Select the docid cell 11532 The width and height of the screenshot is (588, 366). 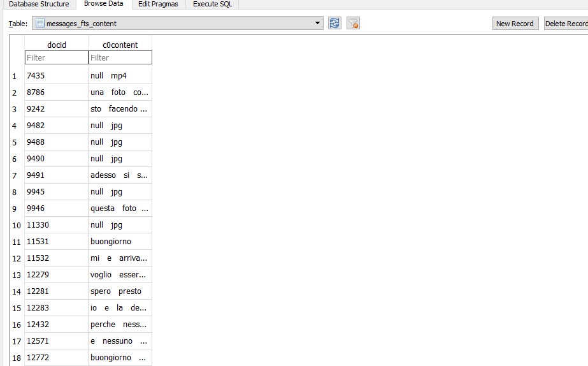tap(57, 258)
